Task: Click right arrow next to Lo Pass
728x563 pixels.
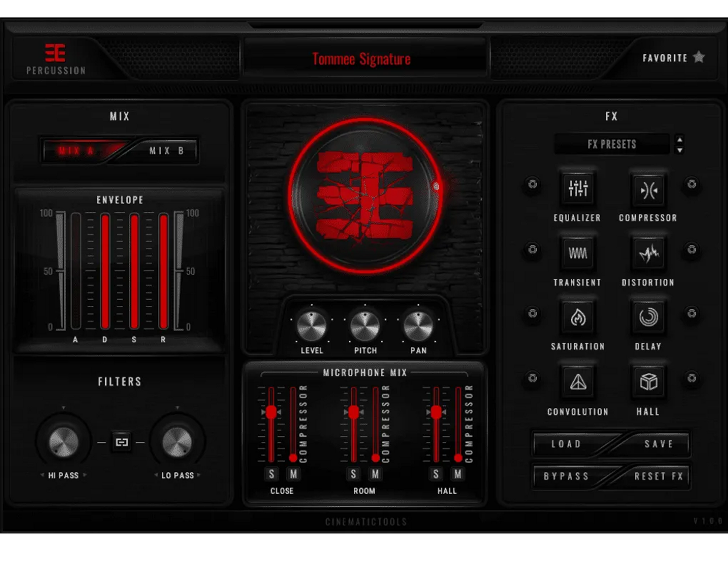Action: [199, 475]
